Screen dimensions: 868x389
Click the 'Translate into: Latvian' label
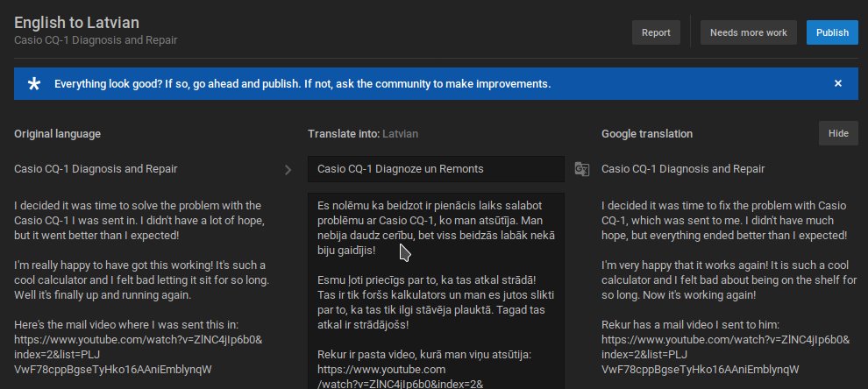[x=363, y=134]
